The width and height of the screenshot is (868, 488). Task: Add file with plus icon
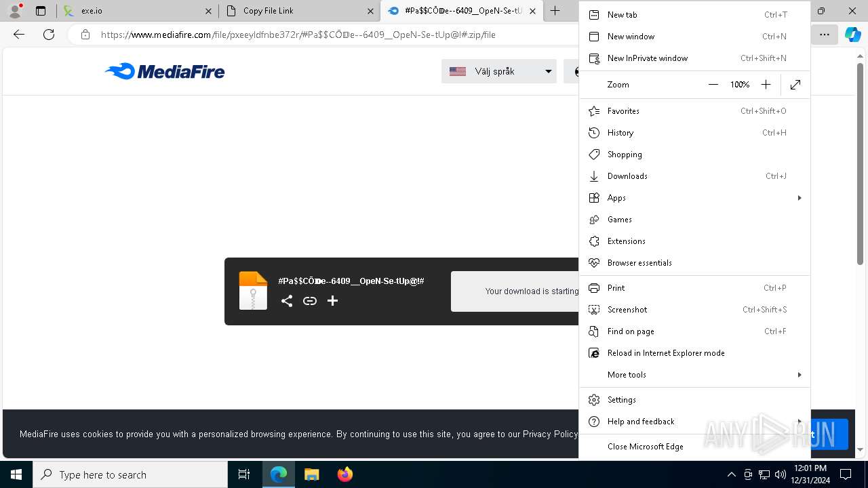pyautogui.click(x=332, y=301)
